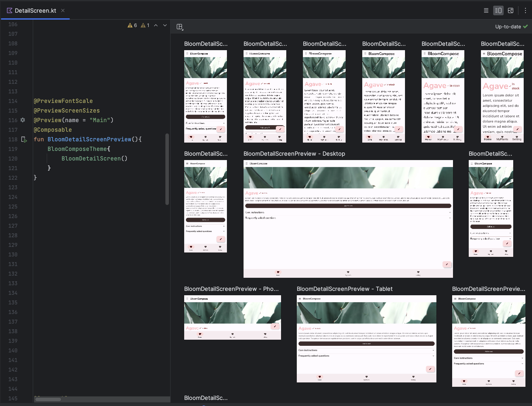532x406 pixels.
Task: Click the recent files list icon
Action: 486,11
